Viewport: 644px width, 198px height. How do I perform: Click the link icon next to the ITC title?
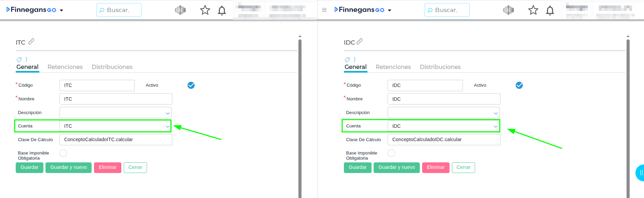coord(31,41)
